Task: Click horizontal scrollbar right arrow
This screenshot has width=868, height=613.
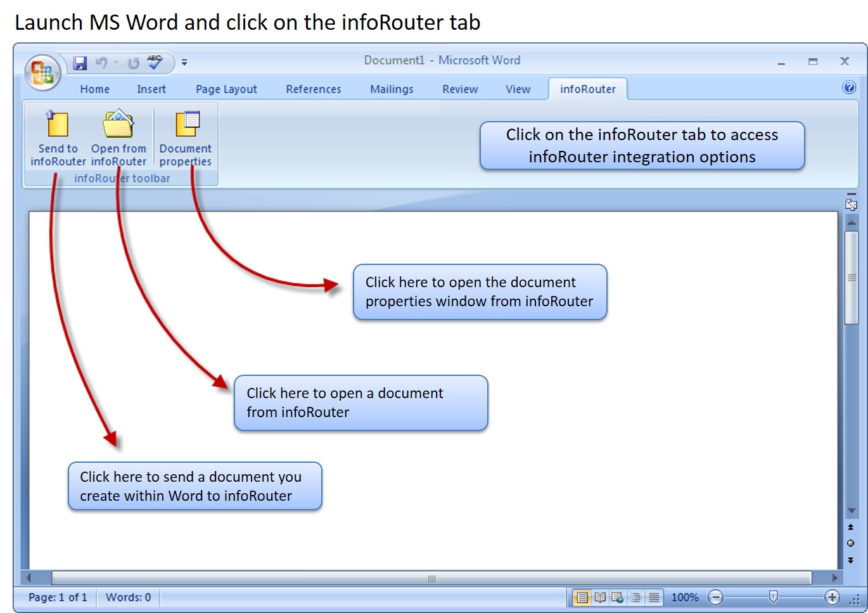Action: [834, 578]
